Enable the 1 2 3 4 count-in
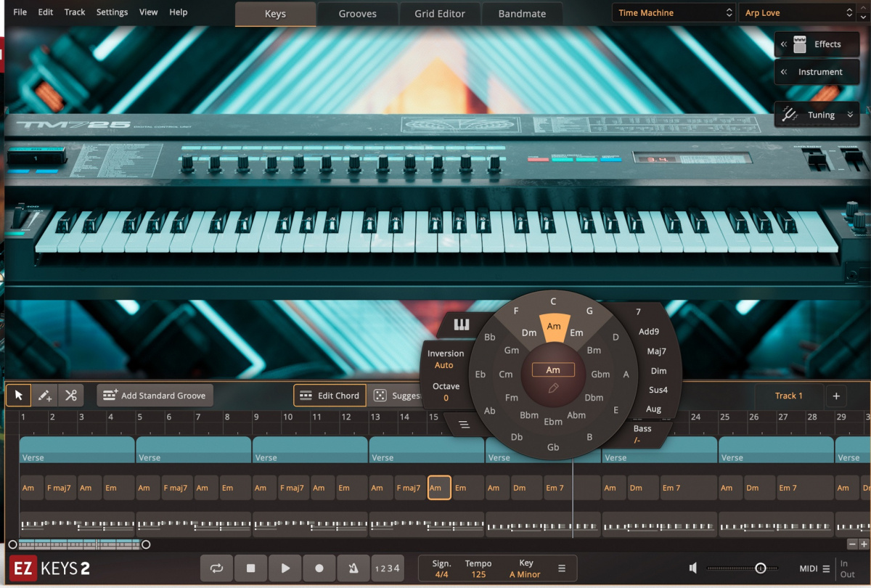The height and width of the screenshot is (588, 871). [388, 568]
